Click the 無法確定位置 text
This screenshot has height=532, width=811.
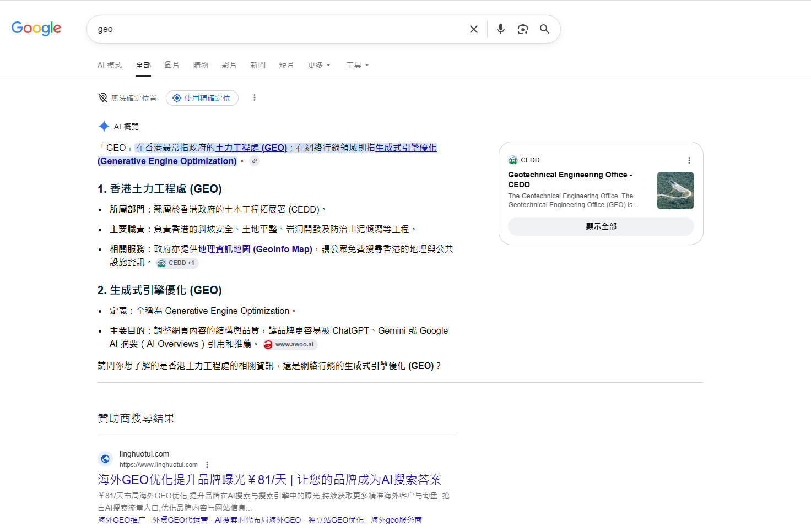pyautogui.click(x=134, y=98)
